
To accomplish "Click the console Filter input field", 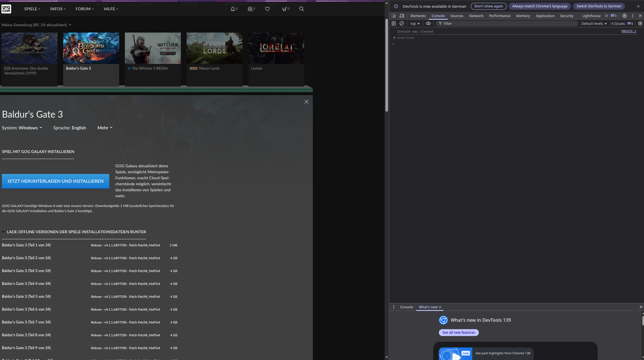I will [507, 23].
